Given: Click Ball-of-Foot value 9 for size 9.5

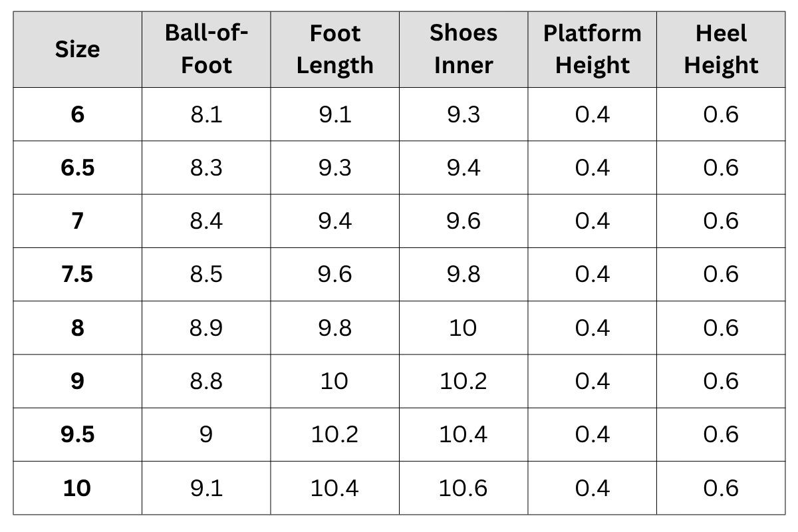Looking at the screenshot, I should [206, 434].
